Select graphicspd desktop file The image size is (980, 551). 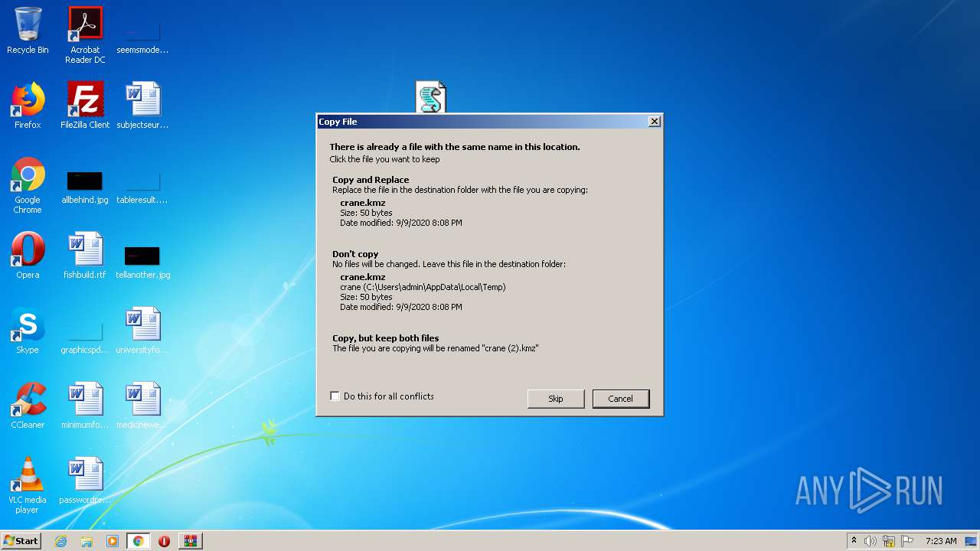(x=85, y=337)
